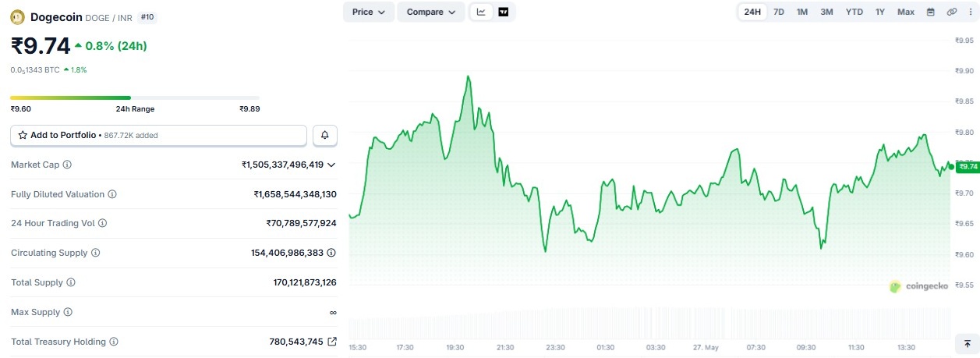The height and width of the screenshot is (358, 980).
Task: Click the 27. May date axis label
Action: 706,347
